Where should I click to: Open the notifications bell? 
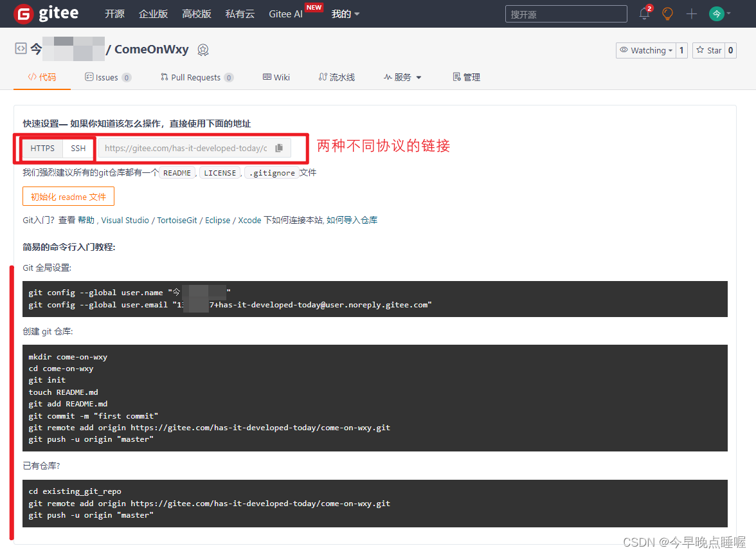645,14
